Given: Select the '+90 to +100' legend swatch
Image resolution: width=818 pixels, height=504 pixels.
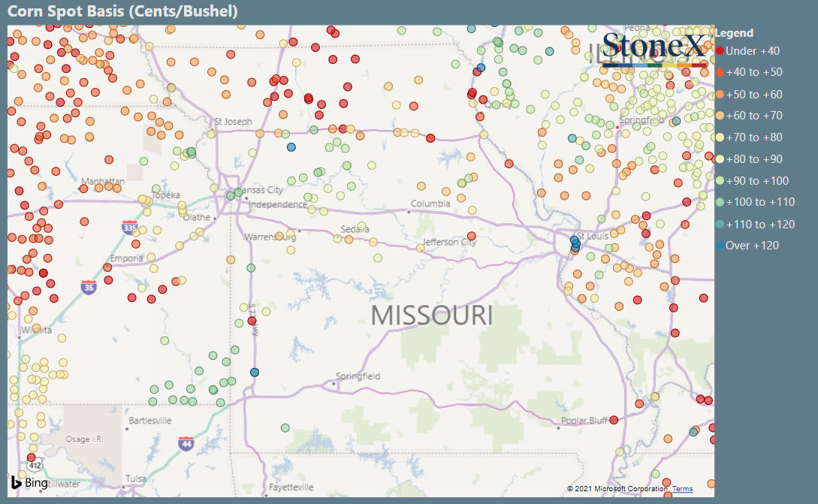Looking at the screenshot, I should pos(720,180).
